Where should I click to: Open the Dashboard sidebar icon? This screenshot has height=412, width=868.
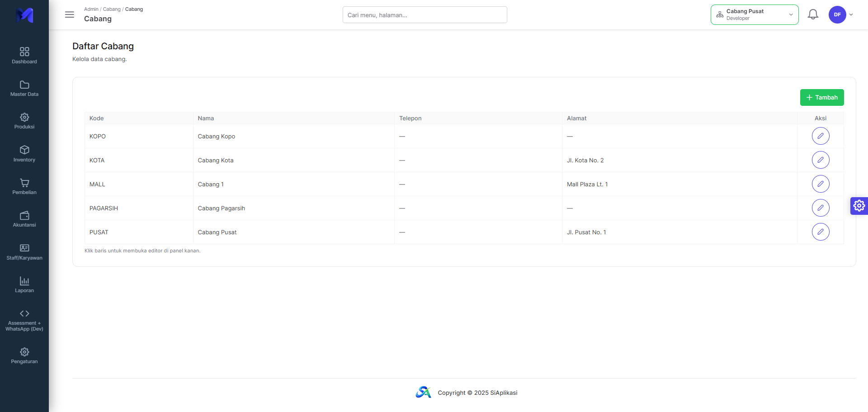(x=24, y=52)
